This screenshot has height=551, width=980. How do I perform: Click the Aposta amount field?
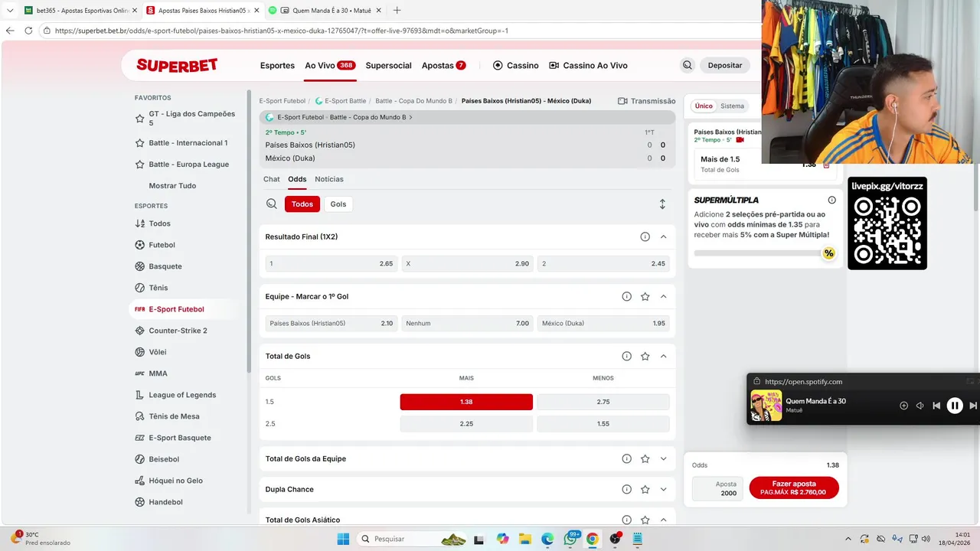coord(717,488)
